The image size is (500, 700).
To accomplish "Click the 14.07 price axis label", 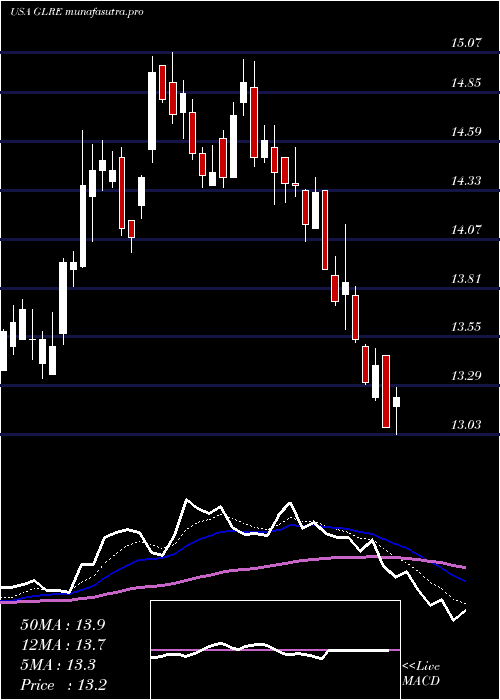I will [x=466, y=230].
